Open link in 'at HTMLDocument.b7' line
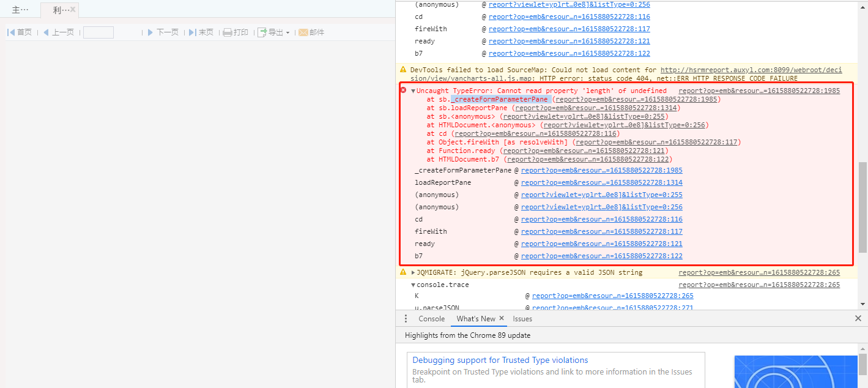 587,159
